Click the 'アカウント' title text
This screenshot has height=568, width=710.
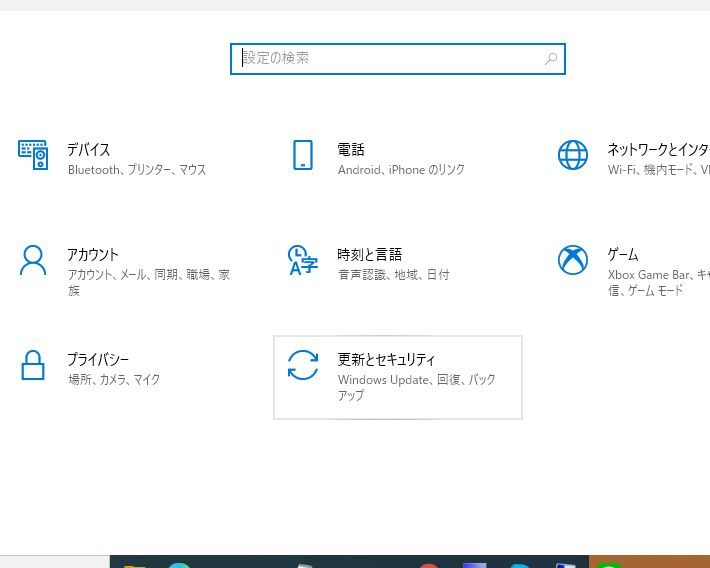pyautogui.click(x=93, y=255)
